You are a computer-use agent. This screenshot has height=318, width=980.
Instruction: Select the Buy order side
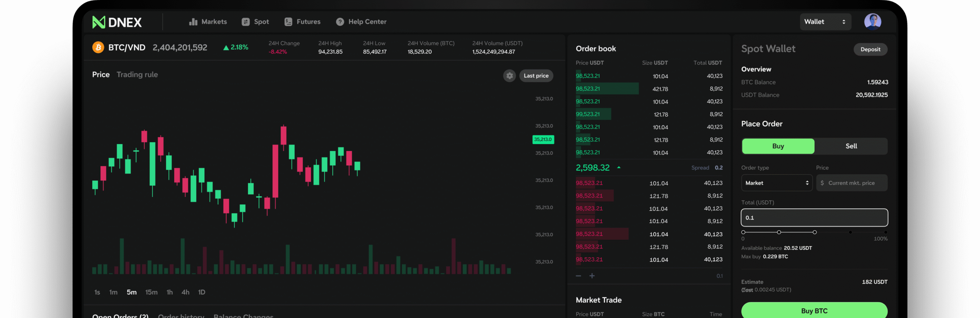pyautogui.click(x=778, y=146)
